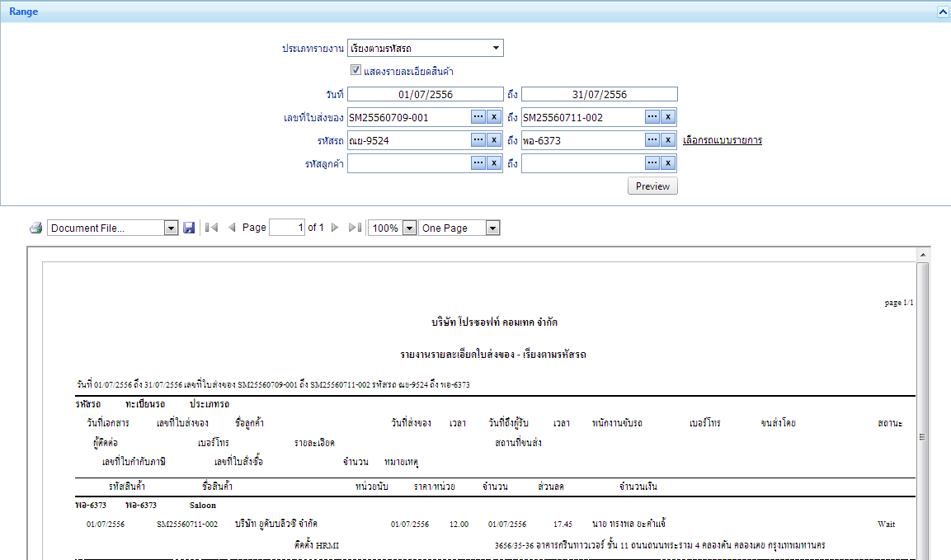The image size is (951, 560).
Task: Click the "ส่วนลด" column header
Action: click(x=551, y=486)
